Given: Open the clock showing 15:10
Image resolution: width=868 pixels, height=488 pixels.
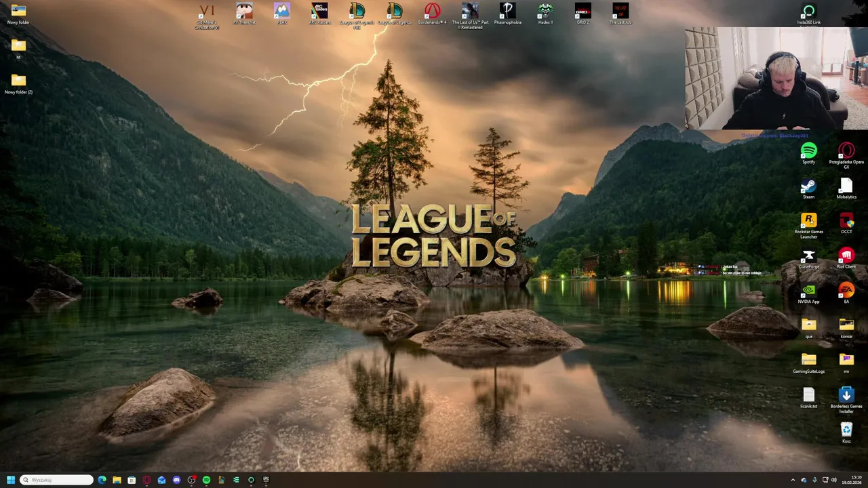Looking at the screenshot, I should click(x=852, y=480).
